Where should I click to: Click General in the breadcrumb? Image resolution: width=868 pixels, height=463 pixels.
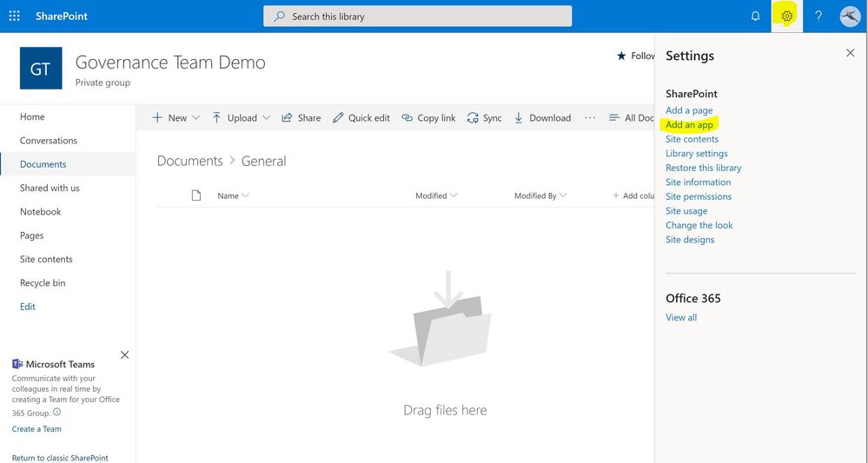click(x=264, y=161)
